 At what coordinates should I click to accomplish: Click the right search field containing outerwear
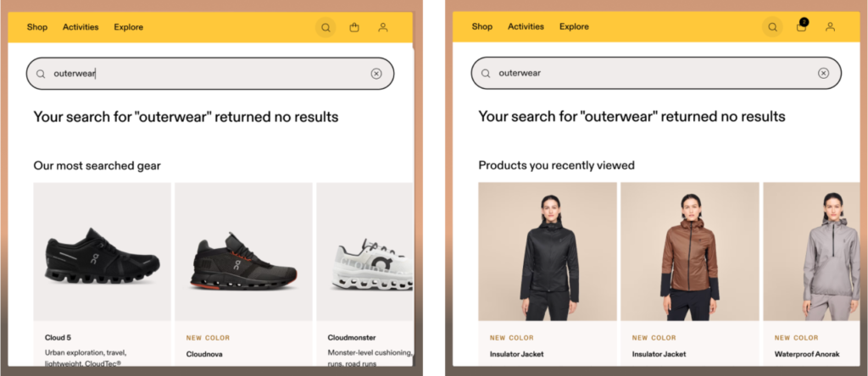[656, 73]
